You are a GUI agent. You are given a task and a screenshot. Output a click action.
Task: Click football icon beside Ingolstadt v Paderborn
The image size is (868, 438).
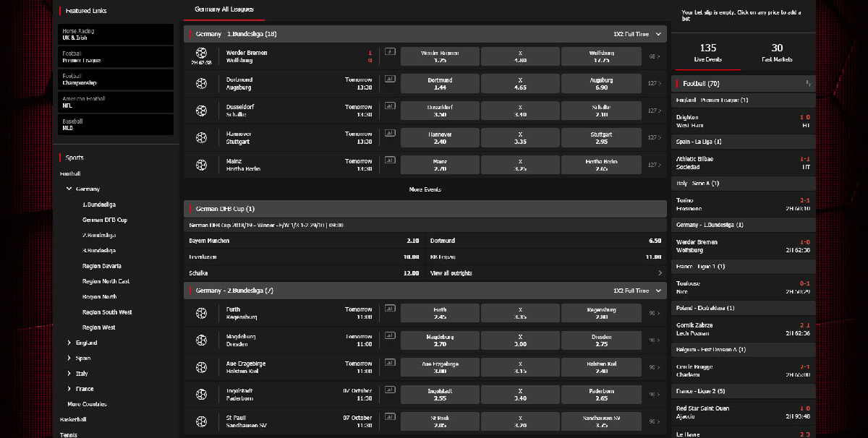[x=201, y=395]
